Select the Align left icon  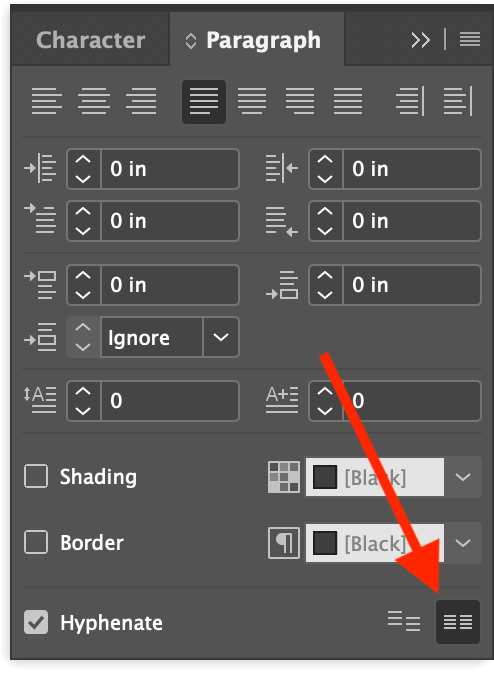tap(46, 101)
